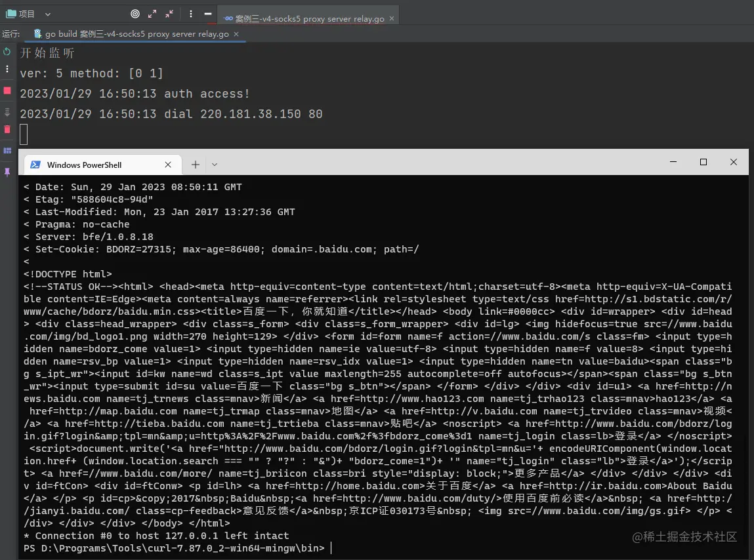This screenshot has width=754, height=560.
Task: Click the 'Pragma: no-cache' header line
Action: pyautogui.click(x=77, y=224)
